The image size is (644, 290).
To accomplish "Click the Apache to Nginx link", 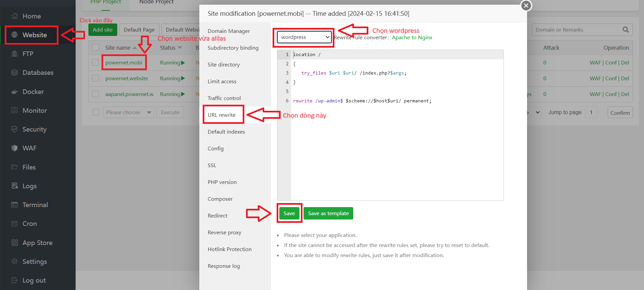I will [x=412, y=38].
